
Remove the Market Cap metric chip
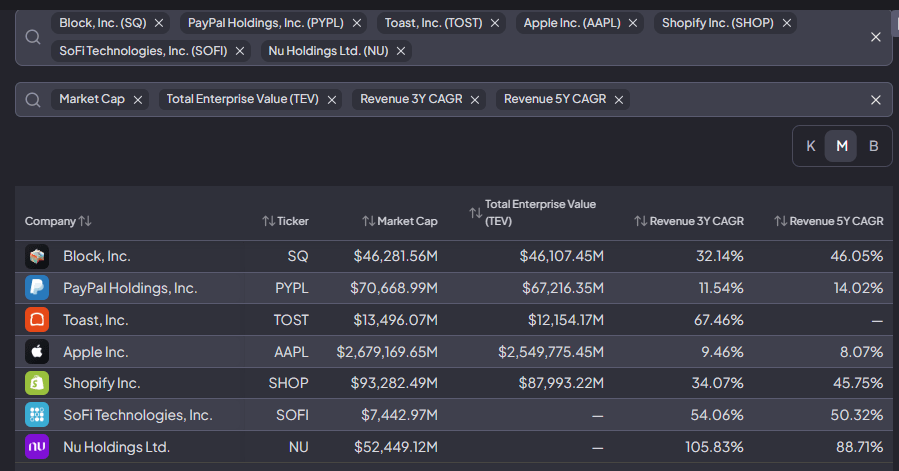tap(138, 100)
